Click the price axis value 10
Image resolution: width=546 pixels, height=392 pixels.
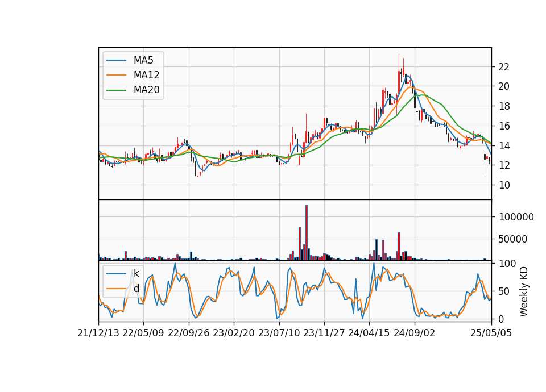tap(504, 185)
